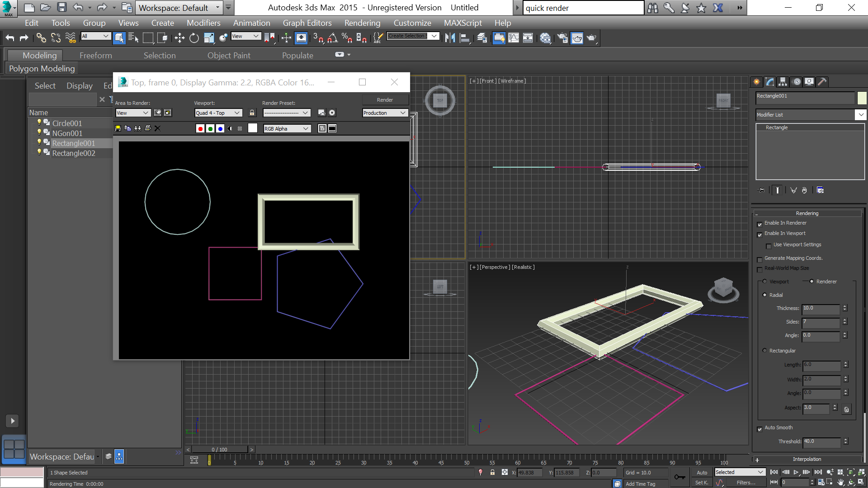Screen dimensions: 868x488
Task: Select the Move tool in toolbar
Action: click(179, 38)
